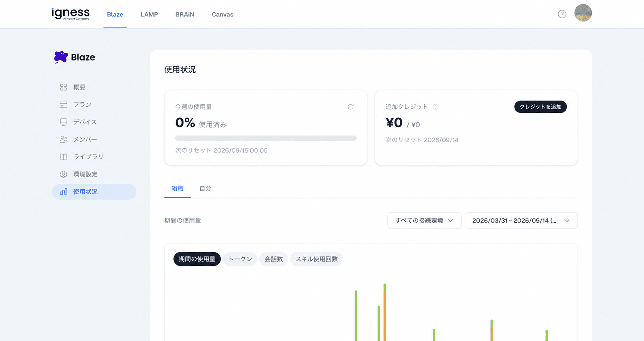Switch to the 自分 tab
The width and height of the screenshot is (644, 341).
(205, 189)
